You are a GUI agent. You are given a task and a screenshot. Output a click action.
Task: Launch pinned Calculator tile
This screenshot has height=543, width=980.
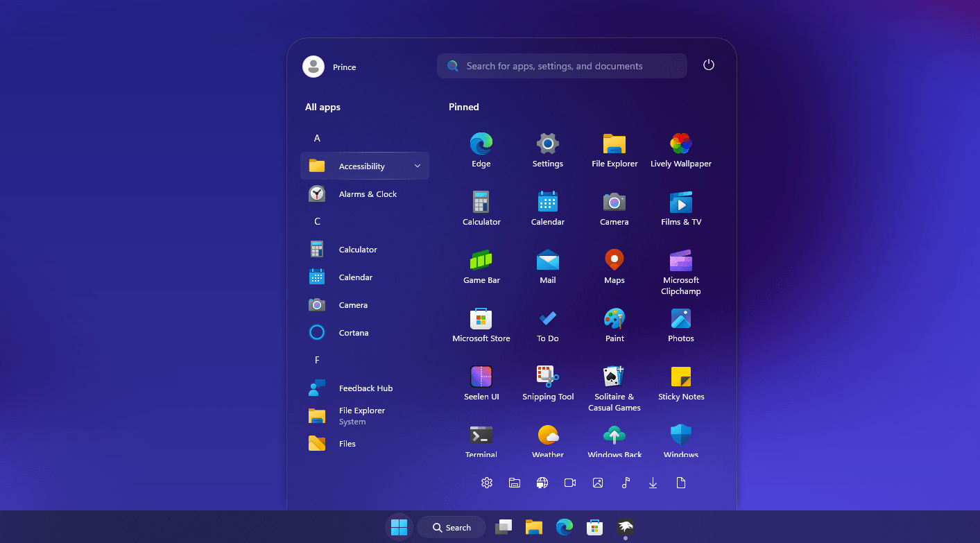click(481, 209)
